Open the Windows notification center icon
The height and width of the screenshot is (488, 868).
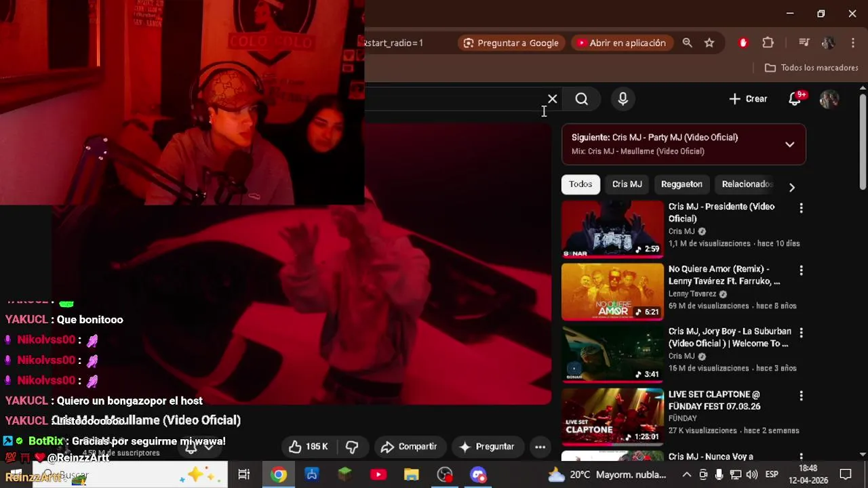(846, 475)
